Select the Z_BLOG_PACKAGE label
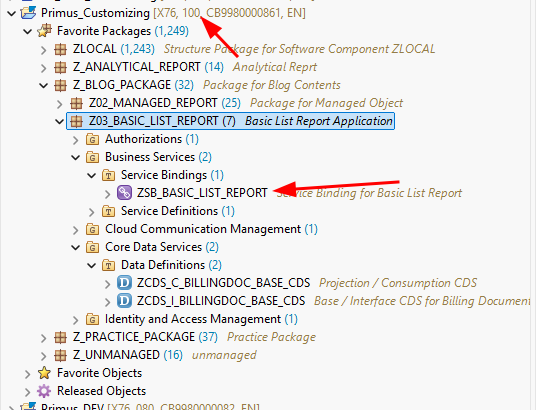The height and width of the screenshot is (410, 557). pyautogui.click(x=122, y=85)
